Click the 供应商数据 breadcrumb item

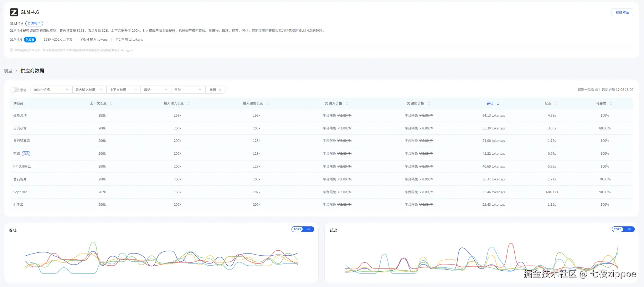point(32,71)
